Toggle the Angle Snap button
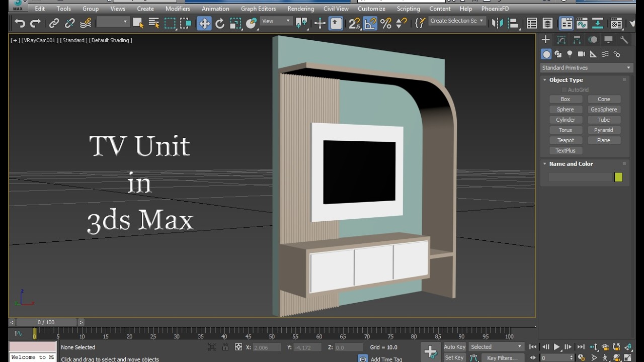 370,23
